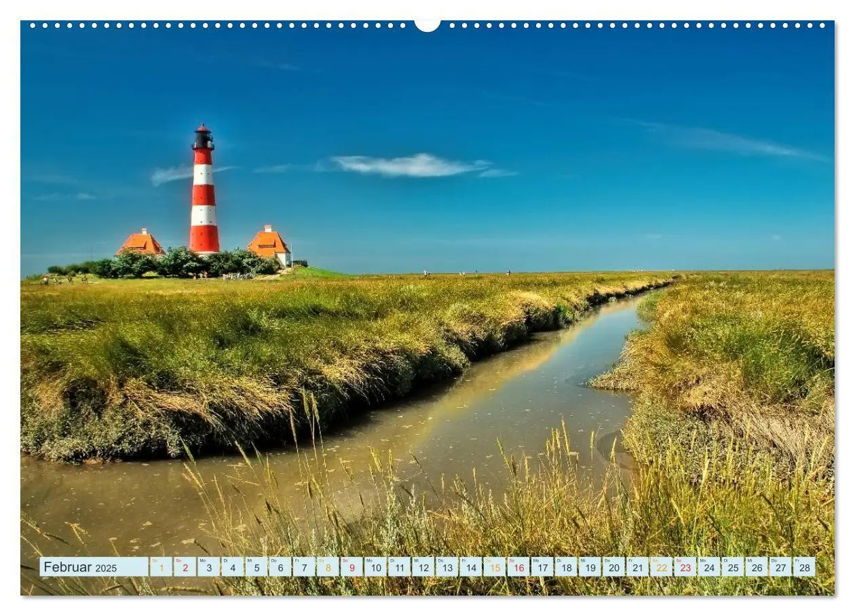Select date 19 in calendar strip
The width and height of the screenshot is (855, 616).
590,567
